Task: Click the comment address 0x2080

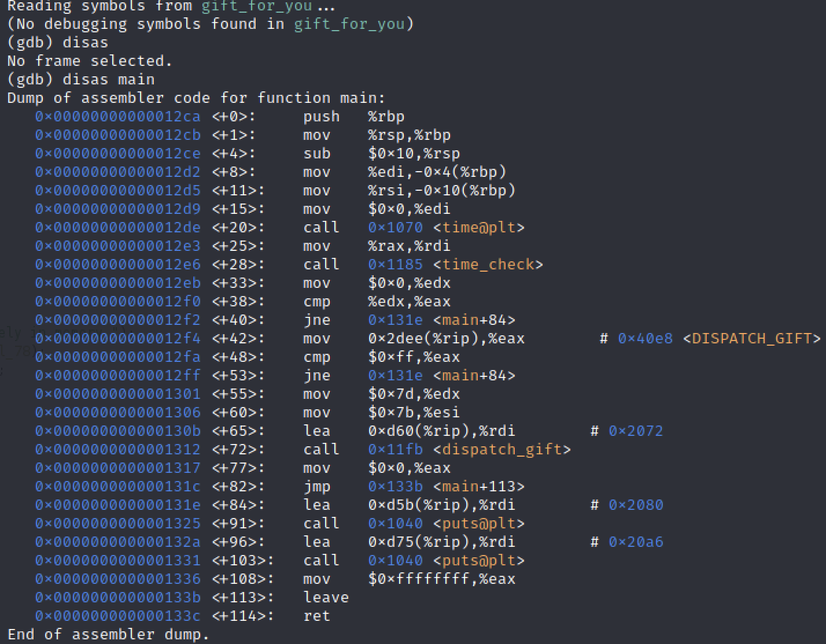Action: point(636,505)
